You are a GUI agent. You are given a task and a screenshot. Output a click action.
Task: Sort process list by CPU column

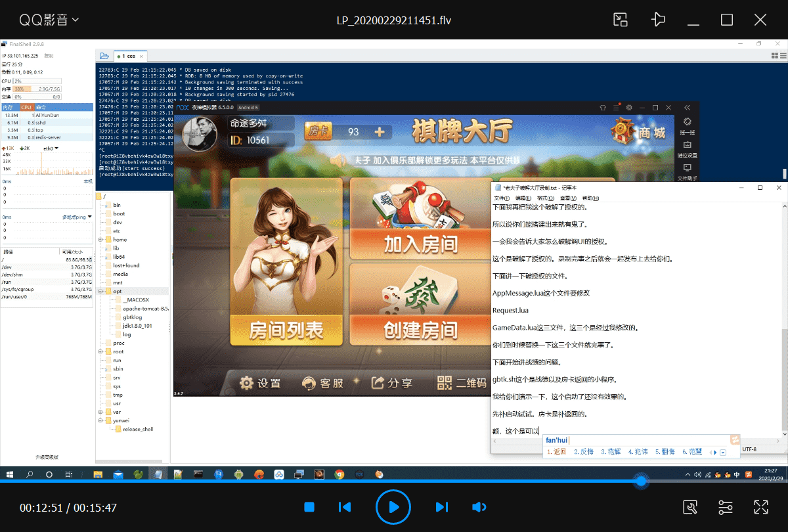click(26, 106)
